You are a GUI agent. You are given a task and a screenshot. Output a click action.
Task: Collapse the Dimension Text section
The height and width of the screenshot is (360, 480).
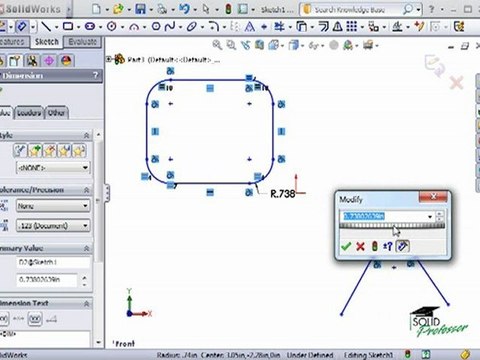pyautogui.click(x=86, y=303)
